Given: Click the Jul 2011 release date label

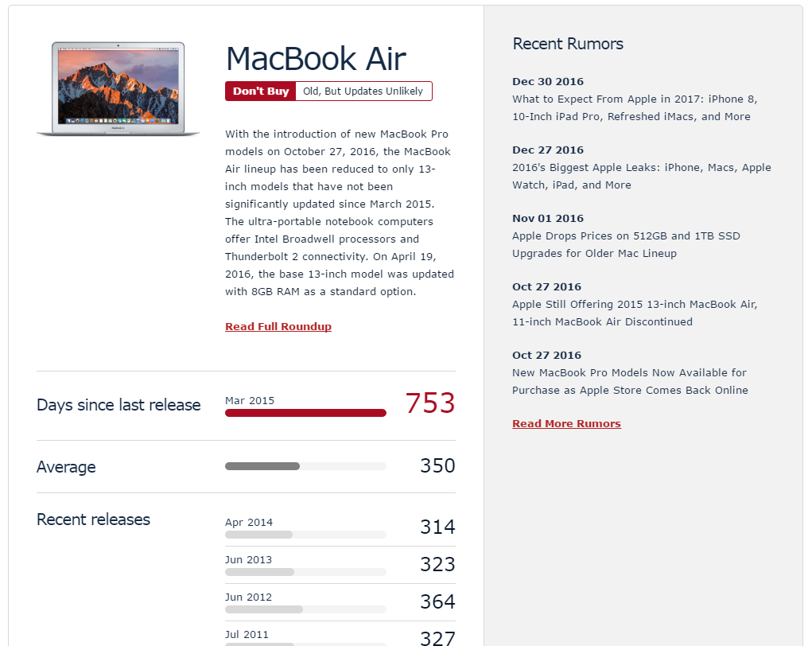Looking at the screenshot, I should (247, 635).
